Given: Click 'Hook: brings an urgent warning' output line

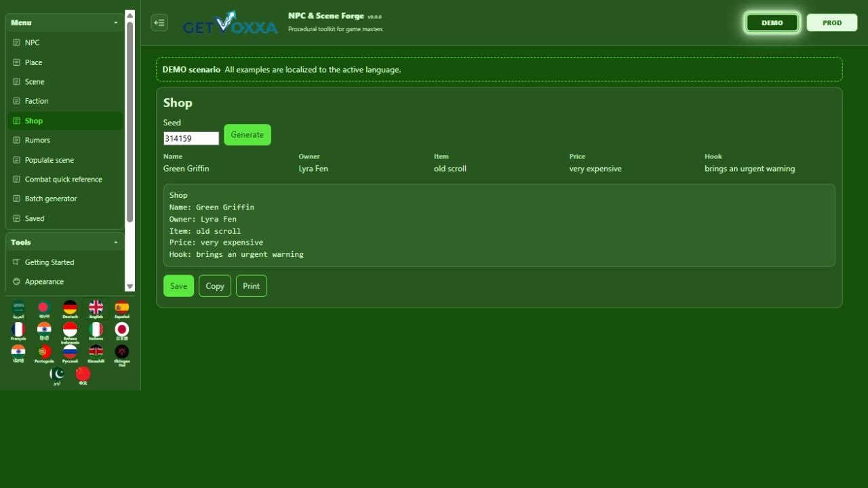Looking at the screenshot, I should coord(237,255).
